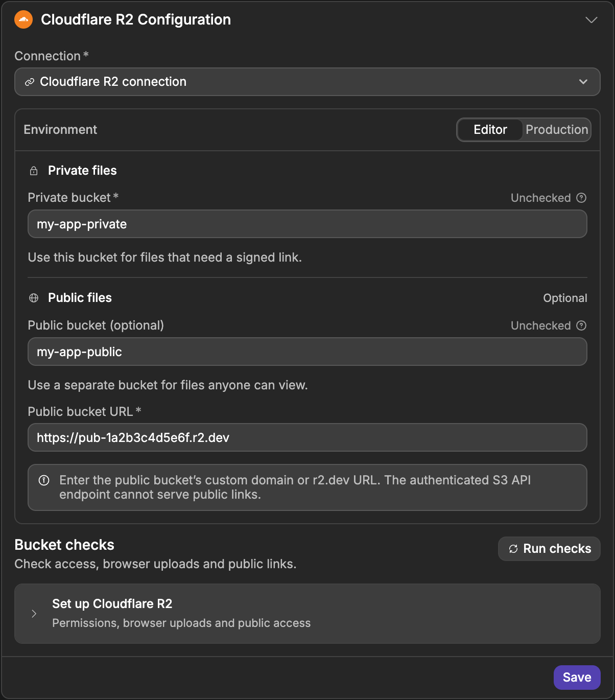Click the link icon in Connection field

(x=30, y=82)
